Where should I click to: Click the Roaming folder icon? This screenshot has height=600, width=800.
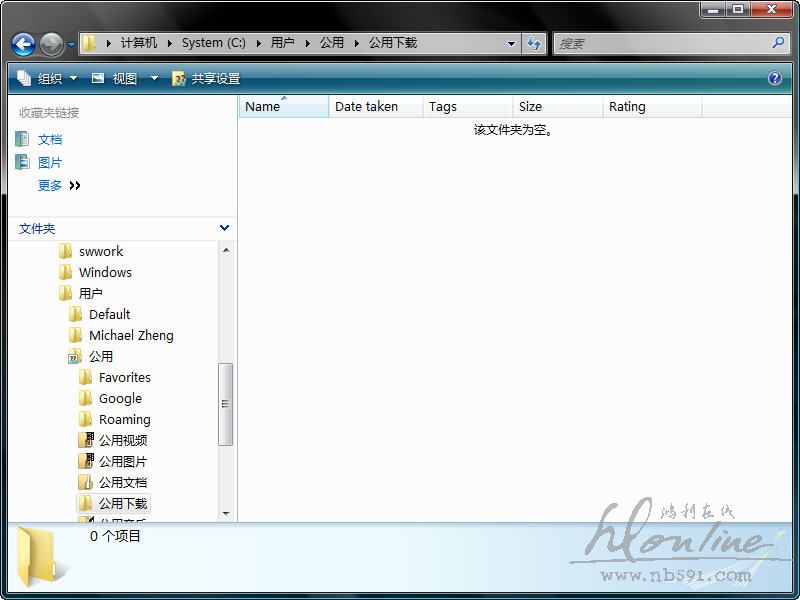(x=86, y=419)
